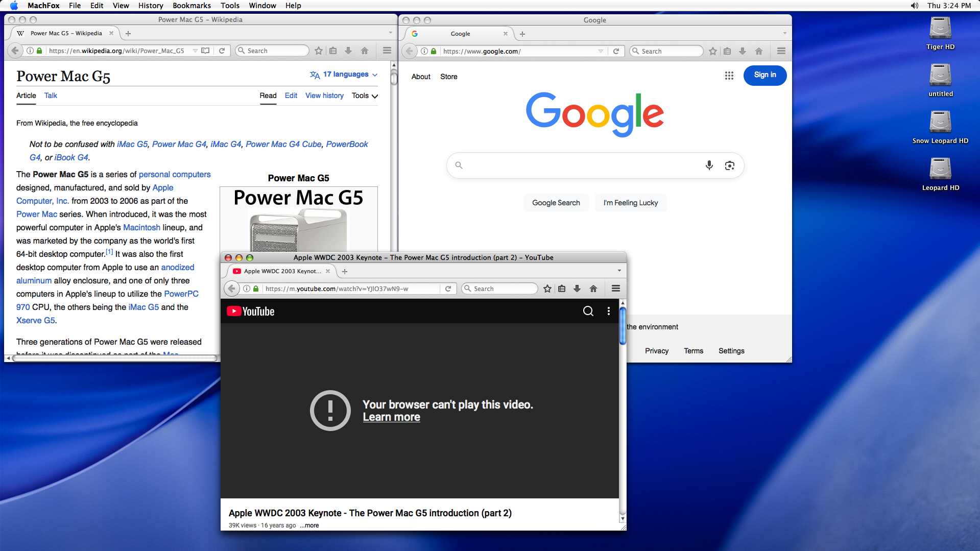Screen dimensions: 980x551
Task: Open the View history tab on Wikipedia
Action: click(324, 95)
